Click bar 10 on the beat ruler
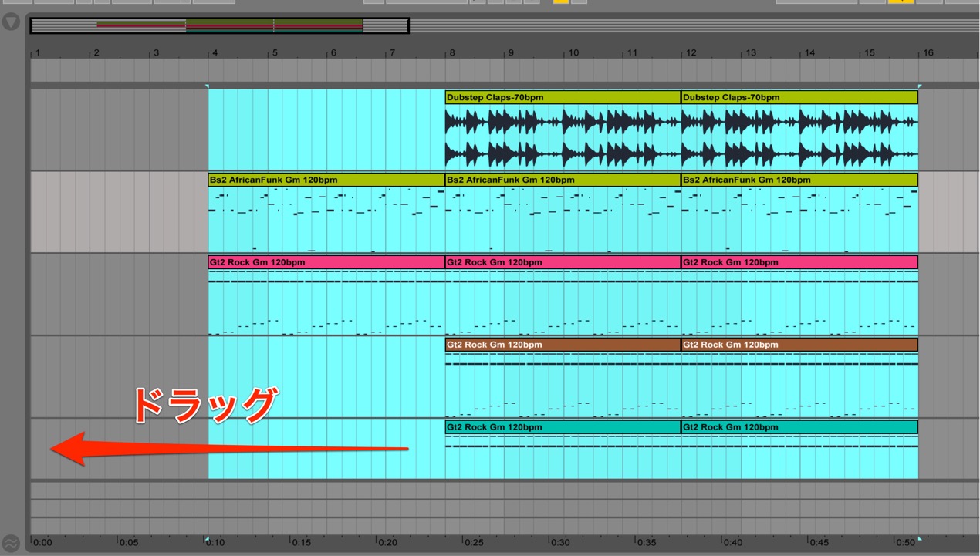This screenshot has height=556, width=980. [x=573, y=53]
